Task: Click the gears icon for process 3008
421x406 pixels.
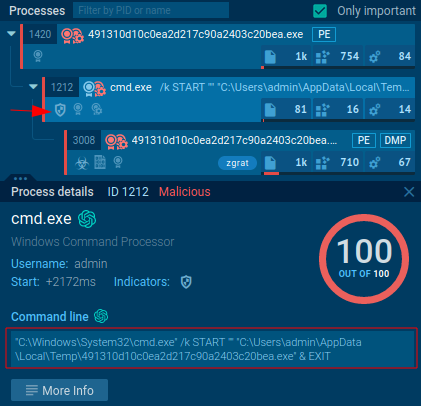Action: (x=375, y=163)
